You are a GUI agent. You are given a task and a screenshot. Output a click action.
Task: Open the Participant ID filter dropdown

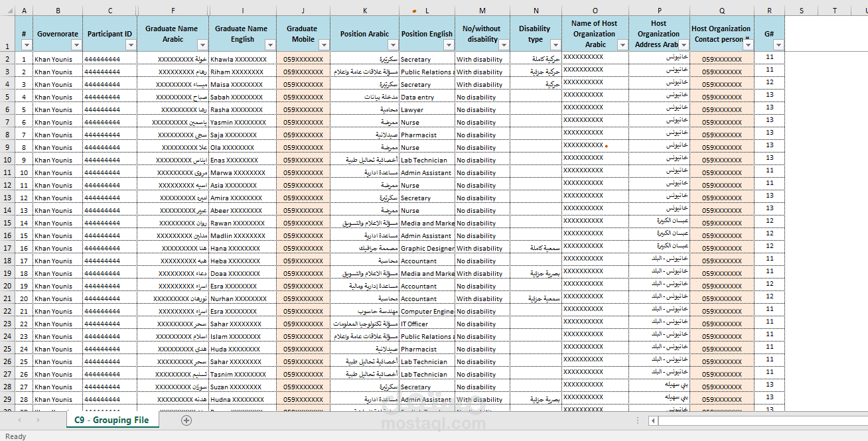131,45
